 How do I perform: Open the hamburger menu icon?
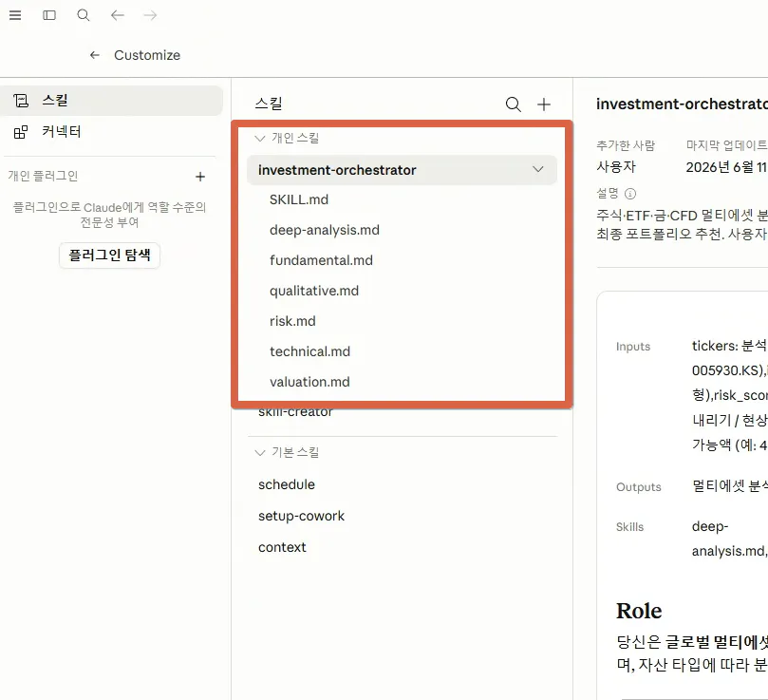click(15, 15)
